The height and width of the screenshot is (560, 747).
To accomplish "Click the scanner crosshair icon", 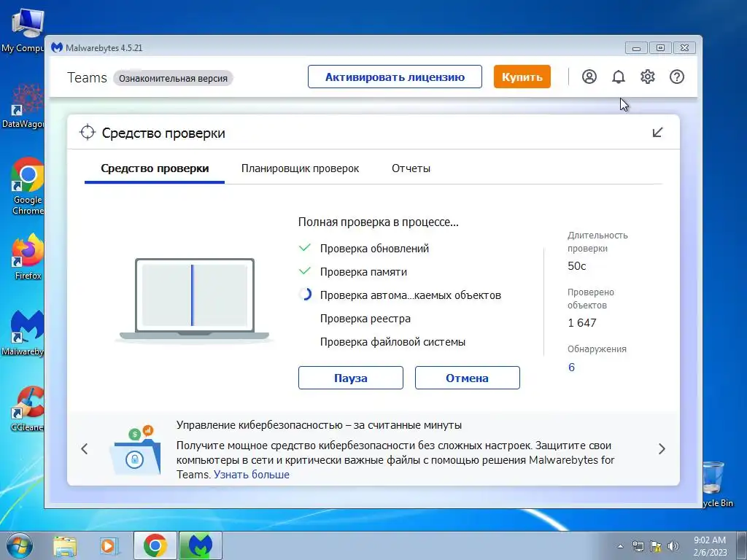I will [x=88, y=133].
